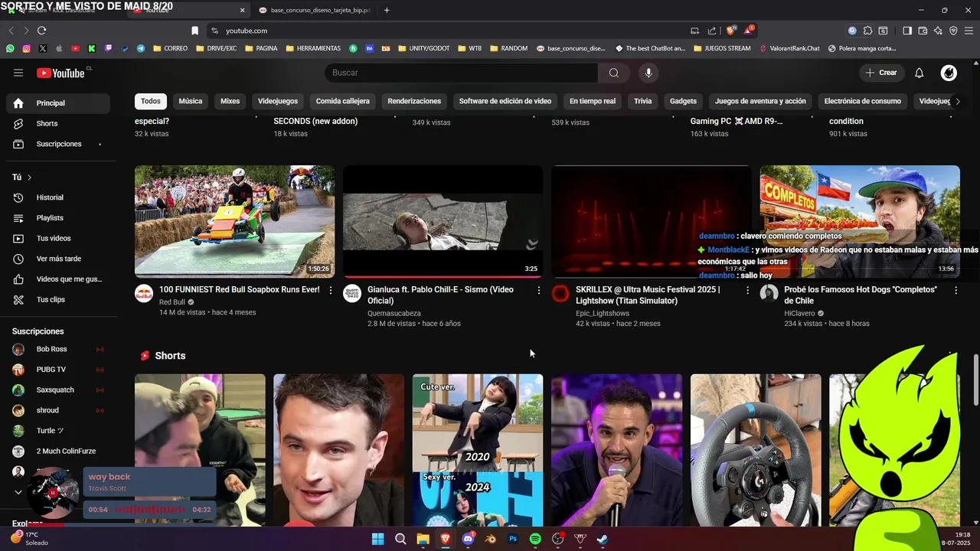Reload the page in the browser
980x551 pixels.
[x=41, y=31]
